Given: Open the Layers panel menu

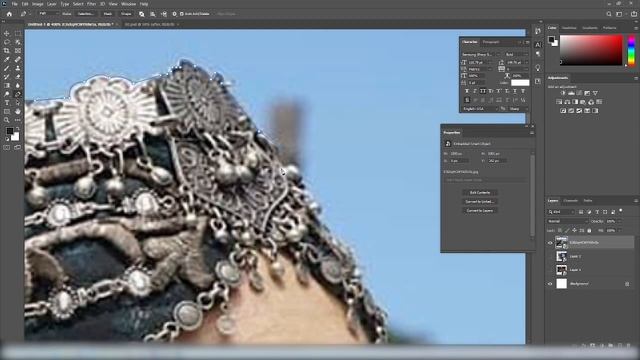Looking at the screenshot, I should (636, 201).
